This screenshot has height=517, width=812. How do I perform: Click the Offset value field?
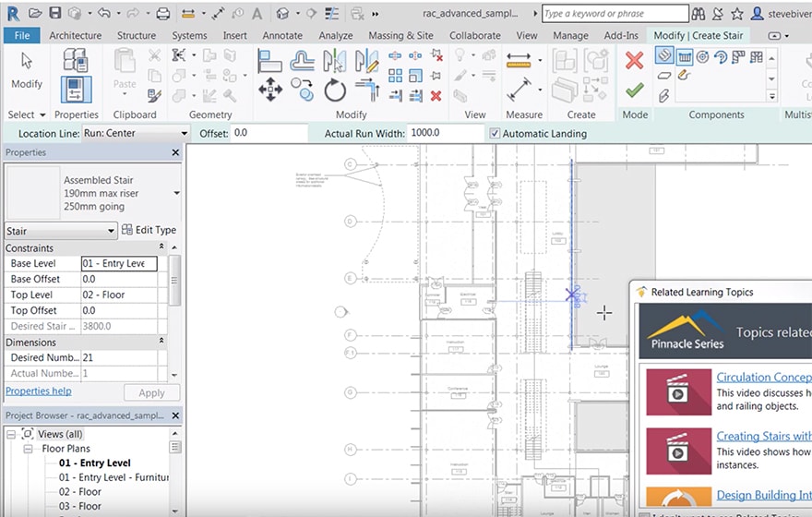click(269, 133)
